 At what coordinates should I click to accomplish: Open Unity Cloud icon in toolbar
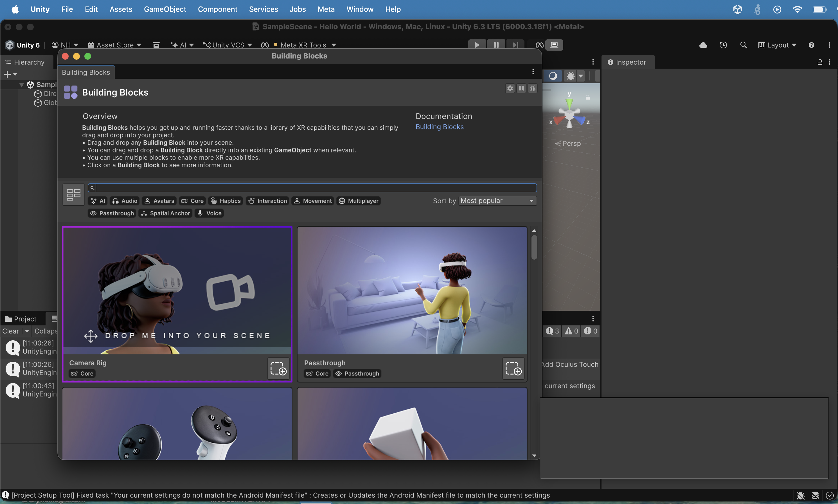703,45
